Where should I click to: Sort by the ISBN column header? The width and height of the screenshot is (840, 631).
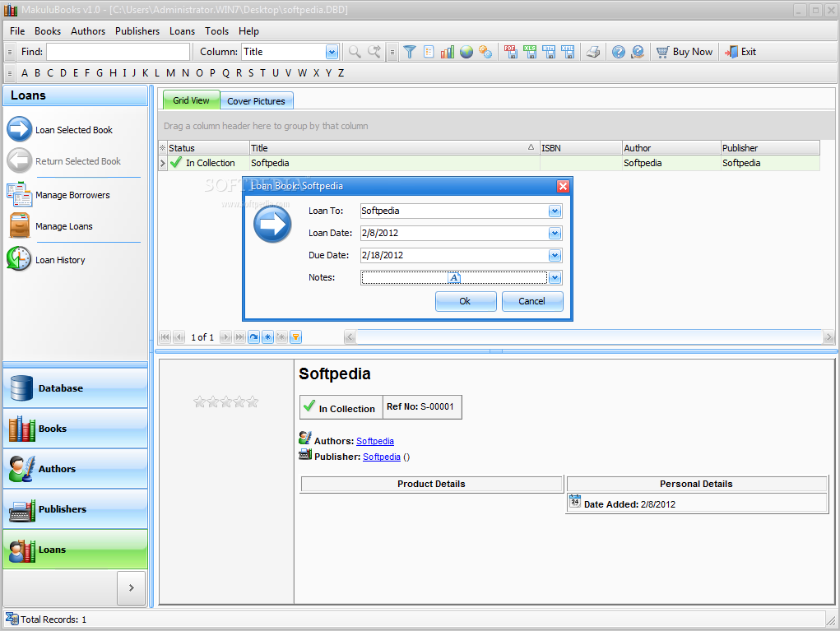[580, 148]
